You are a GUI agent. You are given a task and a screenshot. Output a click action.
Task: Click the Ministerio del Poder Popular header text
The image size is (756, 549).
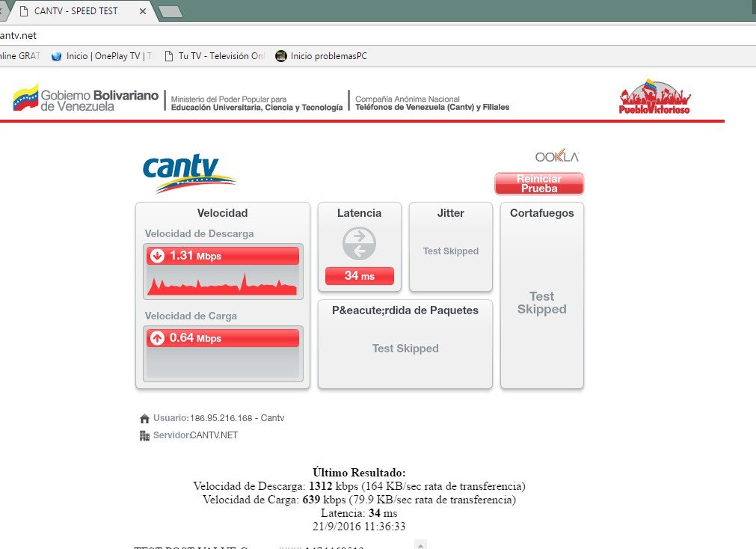tap(256, 103)
